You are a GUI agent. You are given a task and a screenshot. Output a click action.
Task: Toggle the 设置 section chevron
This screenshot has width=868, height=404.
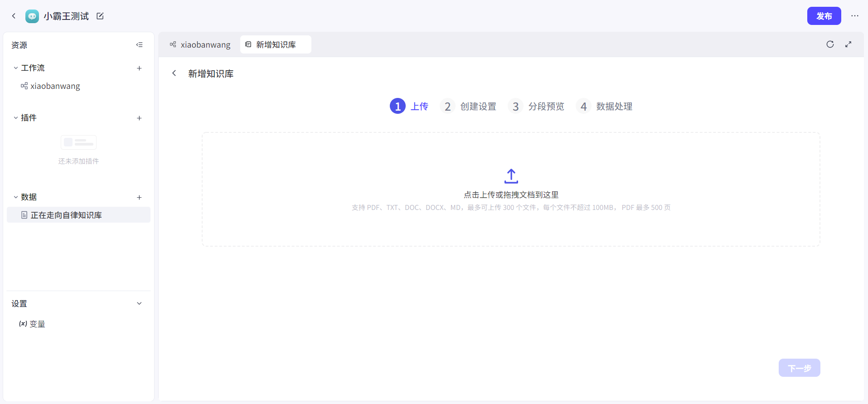click(x=139, y=304)
